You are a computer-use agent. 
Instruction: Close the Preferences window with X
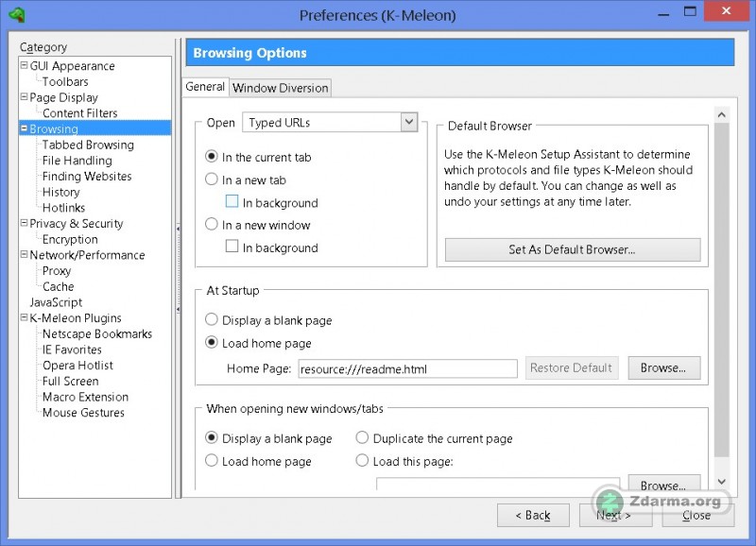click(726, 11)
